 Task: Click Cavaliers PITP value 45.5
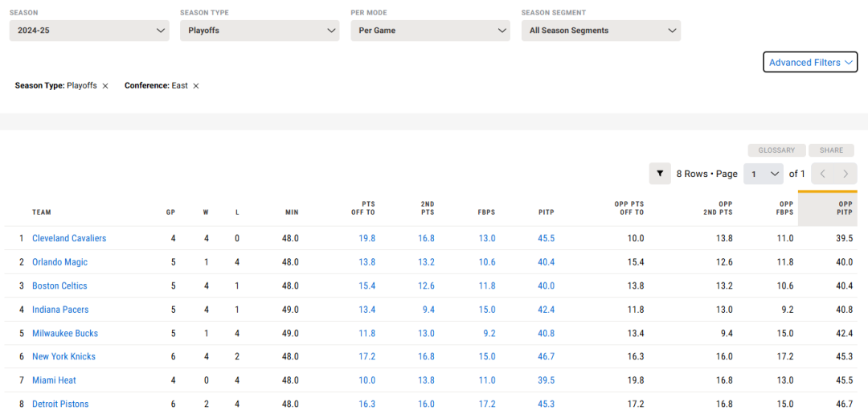[x=546, y=238]
